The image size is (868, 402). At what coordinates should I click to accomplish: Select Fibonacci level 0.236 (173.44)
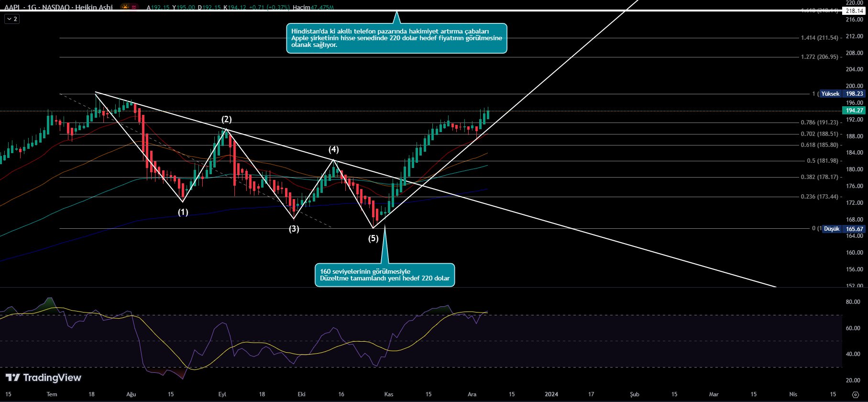tap(820, 197)
